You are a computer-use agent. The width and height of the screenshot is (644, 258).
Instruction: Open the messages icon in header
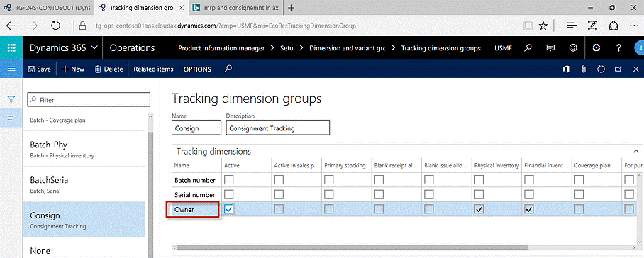point(551,48)
